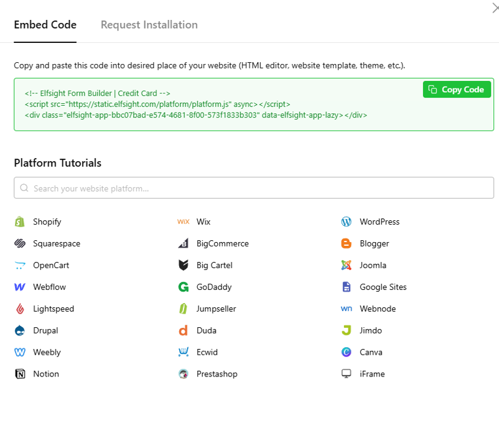Click the Shopify logo icon

[20, 222]
